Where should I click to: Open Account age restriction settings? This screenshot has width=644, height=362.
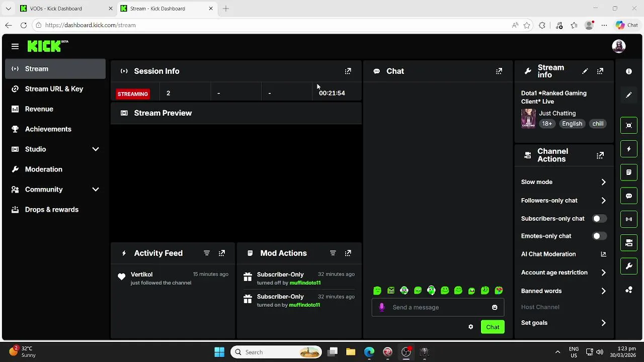point(563,273)
